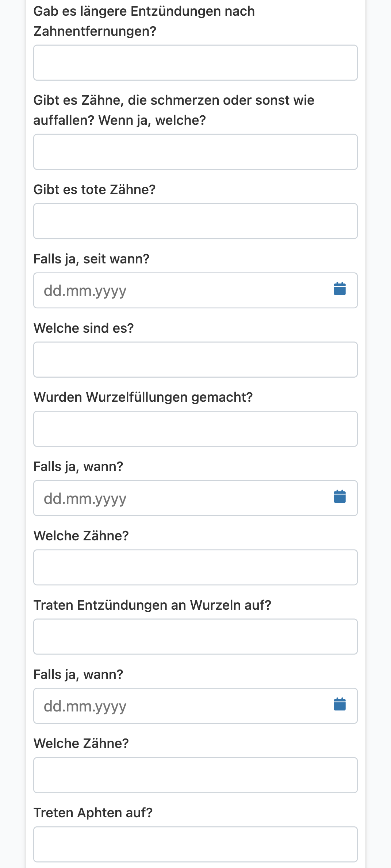This screenshot has width=391, height=868.
Task: Open calendar picker for 'Falls ja, seit wann?'
Action: (340, 289)
